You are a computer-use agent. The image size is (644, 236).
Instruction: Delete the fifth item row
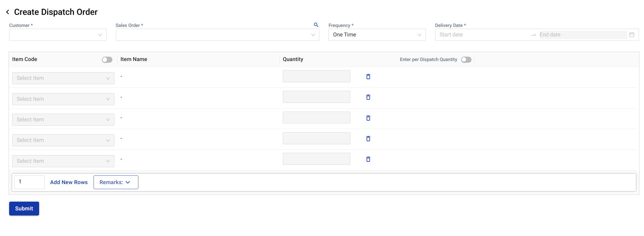click(368, 159)
